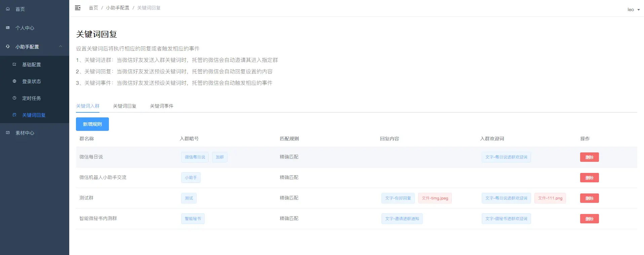The height and width of the screenshot is (255, 644).
Task: Click the 测试 keyword tag
Action: click(189, 198)
